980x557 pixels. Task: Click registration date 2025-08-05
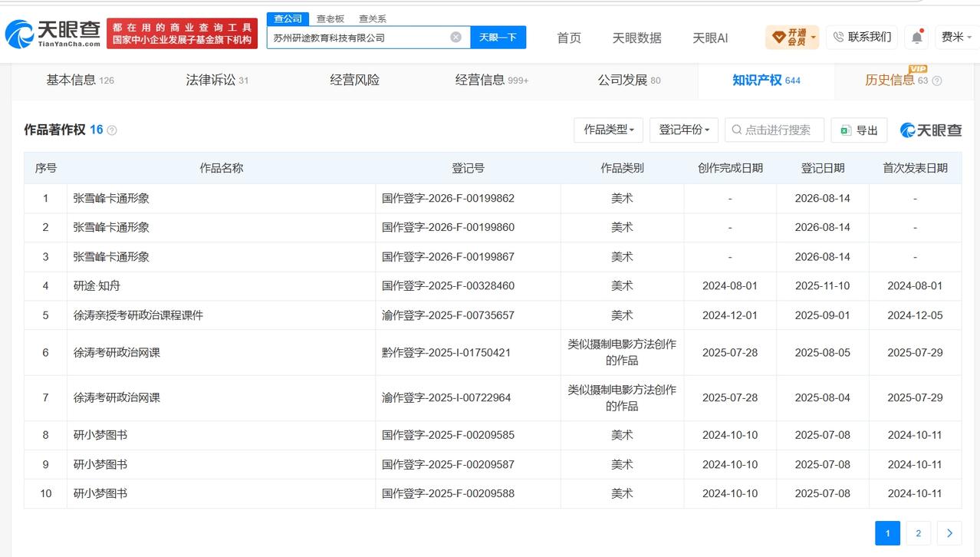[822, 352]
